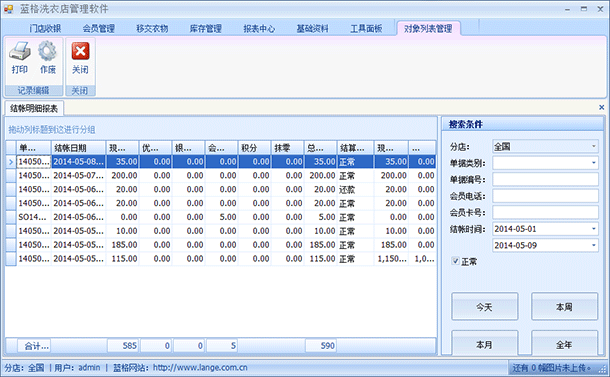Viewport: 610px width, 377px height.
Task: Open the 单据类别 dropdown
Action: tap(594, 163)
